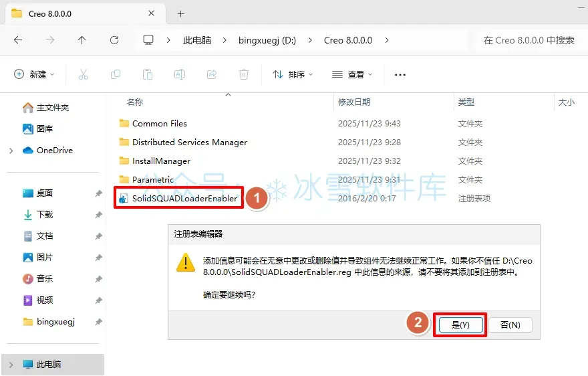Screen dimensions: 588x376
Task: Select the SolidSQUADLoaderEnabler registry file
Action: (x=184, y=198)
